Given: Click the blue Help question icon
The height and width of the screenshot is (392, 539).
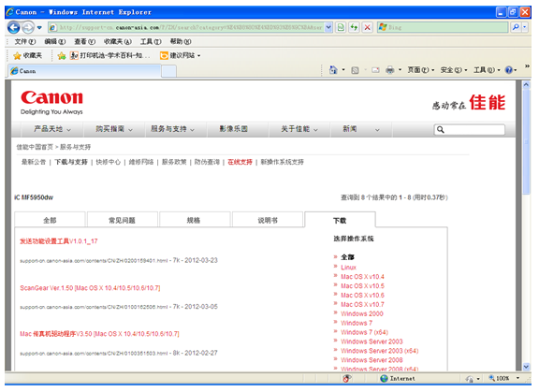Looking at the screenshot, I should coord(509,70).
